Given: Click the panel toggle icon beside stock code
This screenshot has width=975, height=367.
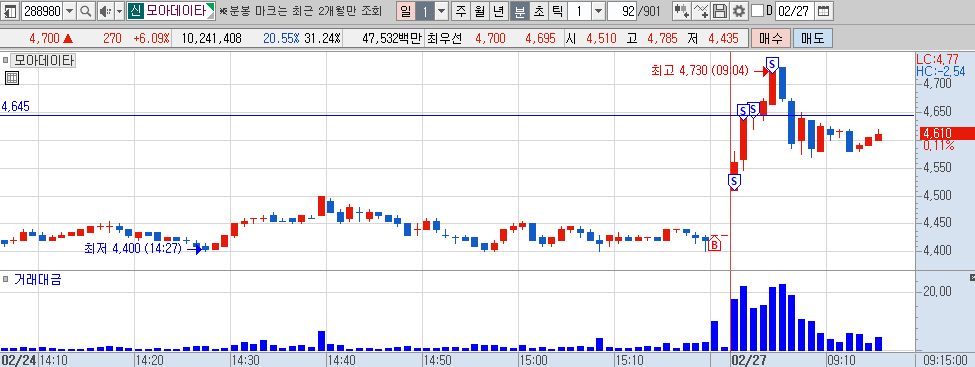Looking at the screenshot, I should (x=10, y=11).
